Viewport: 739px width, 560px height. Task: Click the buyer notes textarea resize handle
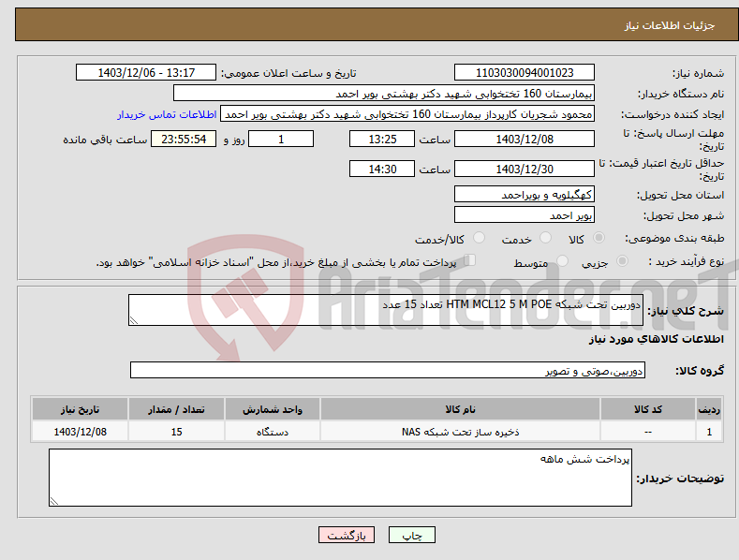tap(54, 501)
